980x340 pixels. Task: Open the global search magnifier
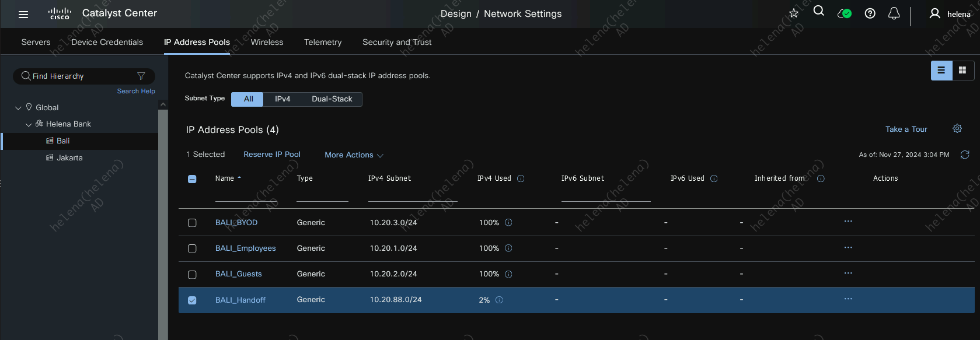(x=818, y=11)
